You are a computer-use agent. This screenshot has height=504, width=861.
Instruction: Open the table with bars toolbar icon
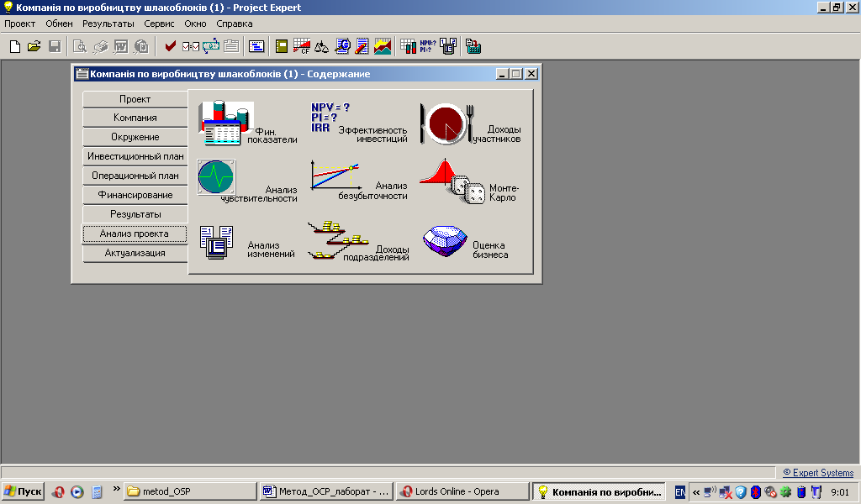tap(408, 46)
